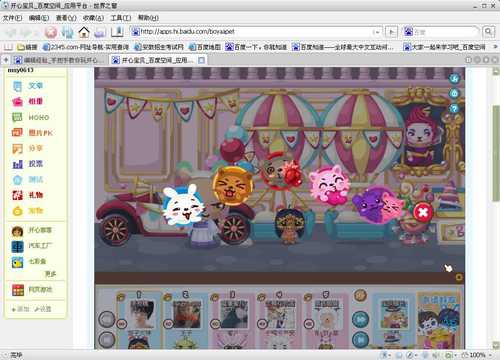This screenshot has height=360, width=500.
Task: Click the 设置 link at sidebar bottom
Action: (x=42, y=309)
